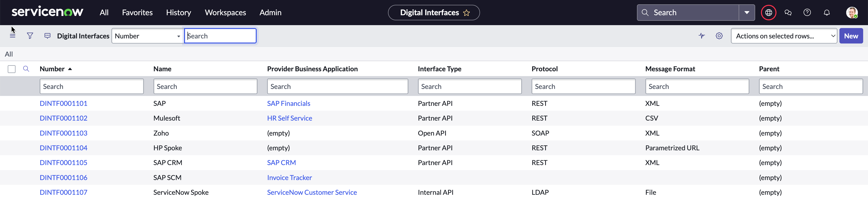The width and height of the screenshot is (868, 217).
Task: Open record DINTF0001105
Action: [63, 162]
